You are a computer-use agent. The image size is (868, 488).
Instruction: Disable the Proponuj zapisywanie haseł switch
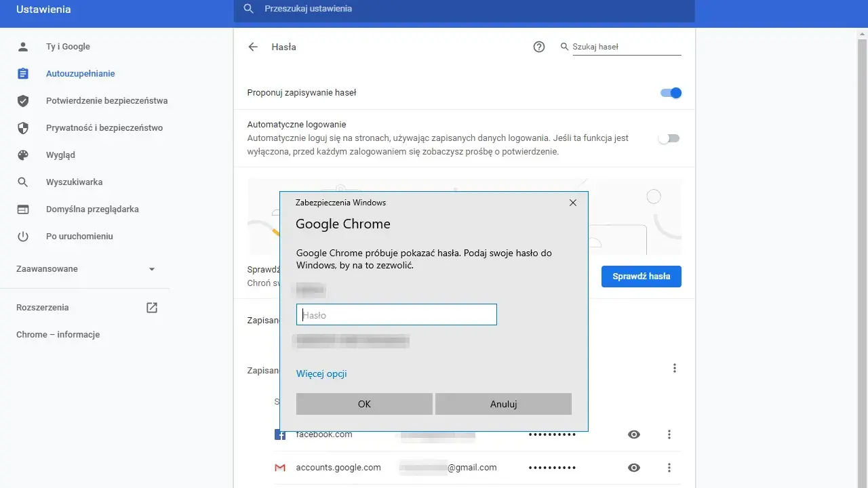tap(671, 93)
